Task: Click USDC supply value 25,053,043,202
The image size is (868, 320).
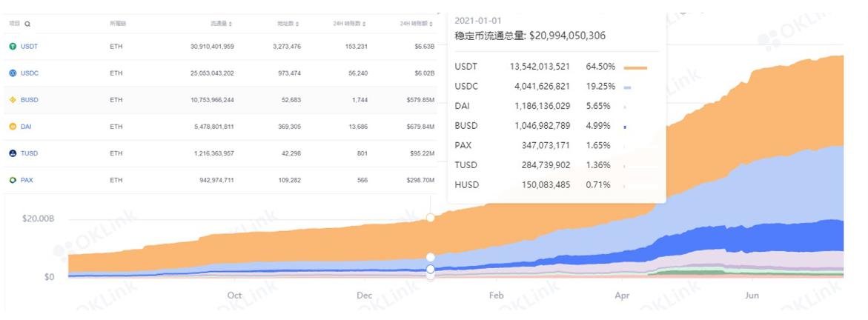Action: pyautogui.click(x=212, y=73)
